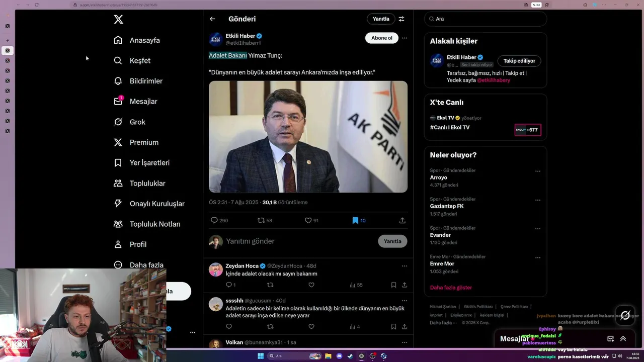Click Abone ol subscribe button

tap(382, 38)
